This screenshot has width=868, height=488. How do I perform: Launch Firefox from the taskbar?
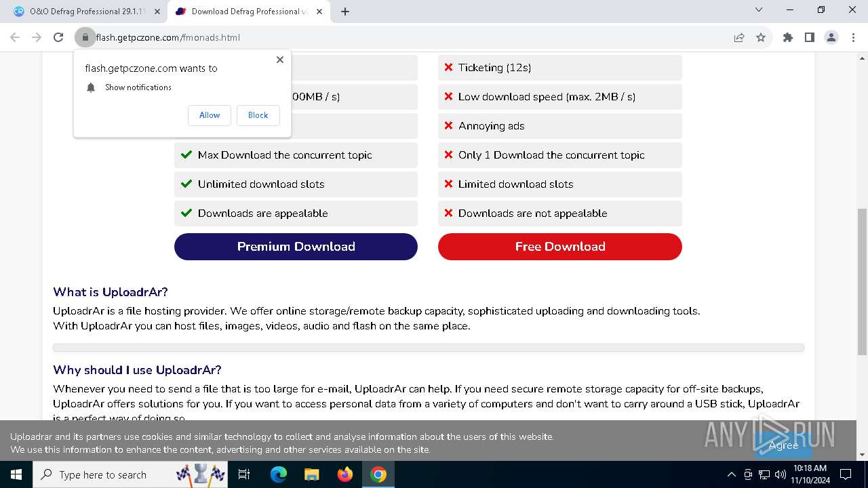coord(345,474)
